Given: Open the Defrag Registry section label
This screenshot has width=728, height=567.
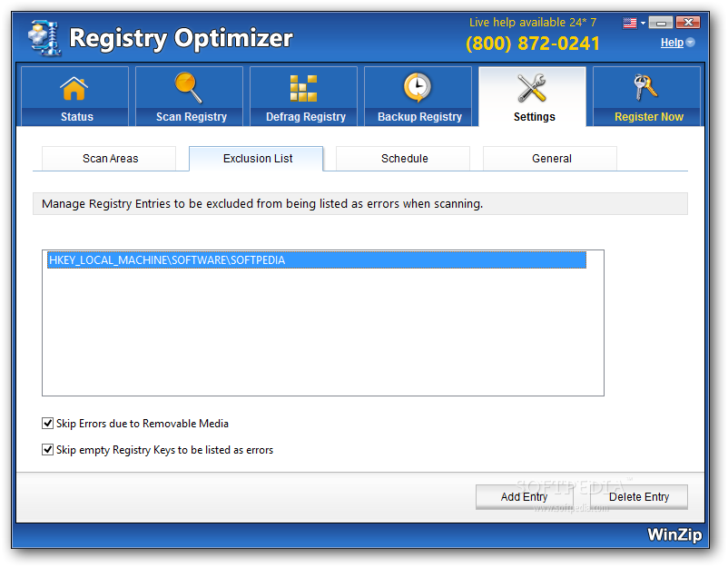Looking at the screenshot, I should pyautogui.click(x=306, y=117).
